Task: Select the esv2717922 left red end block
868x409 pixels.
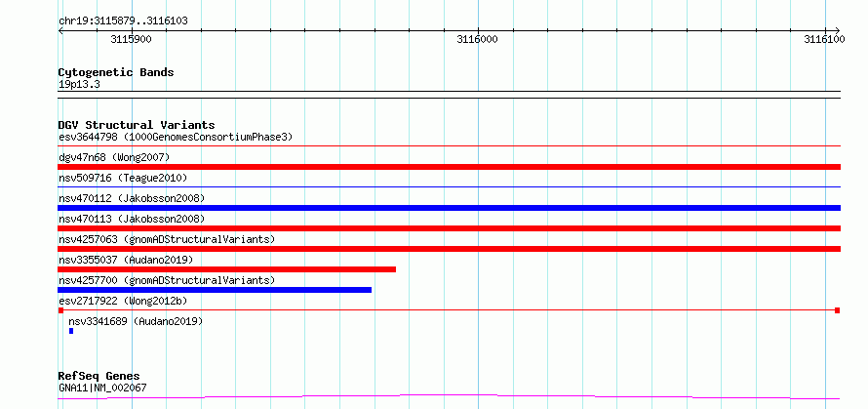Action: point(60,310)
